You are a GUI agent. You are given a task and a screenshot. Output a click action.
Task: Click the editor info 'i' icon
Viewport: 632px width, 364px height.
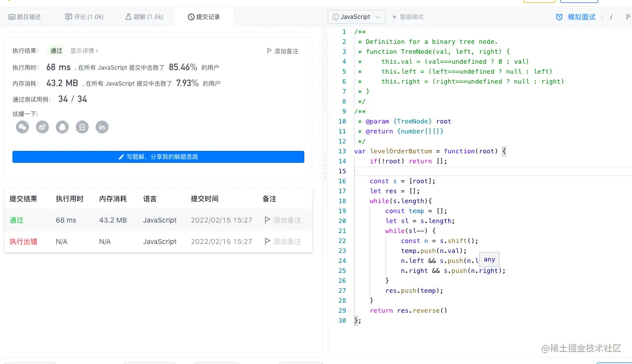pyautogui.click(x=611, y=17)
